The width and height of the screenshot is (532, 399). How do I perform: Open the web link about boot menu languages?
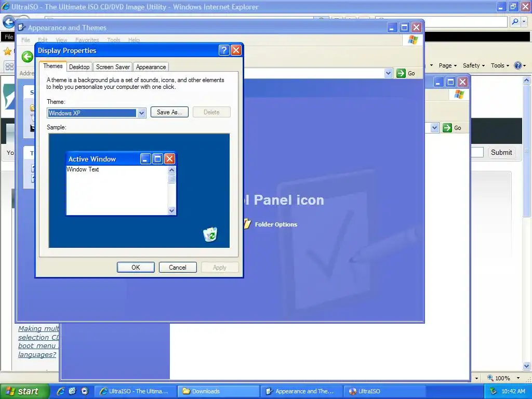point(37,342)
